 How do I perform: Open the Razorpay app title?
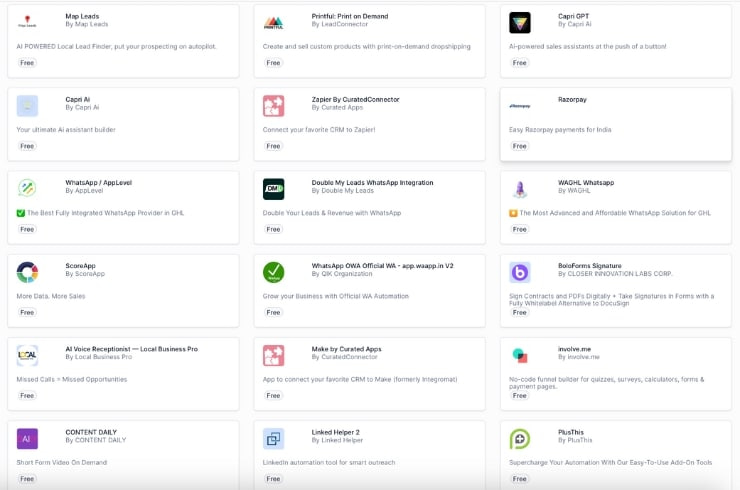(572, 100)
